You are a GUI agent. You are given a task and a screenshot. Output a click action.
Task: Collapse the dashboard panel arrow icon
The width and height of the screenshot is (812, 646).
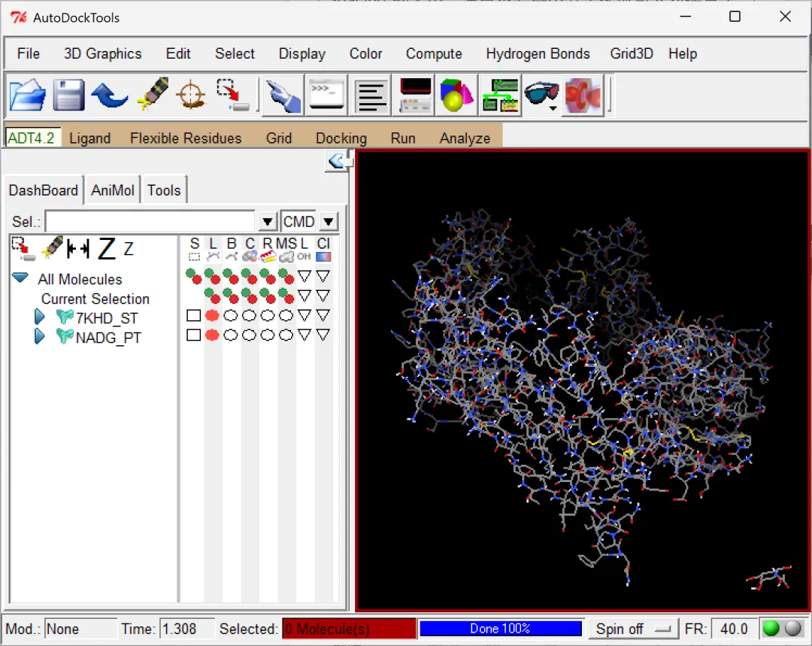(337, 161)
